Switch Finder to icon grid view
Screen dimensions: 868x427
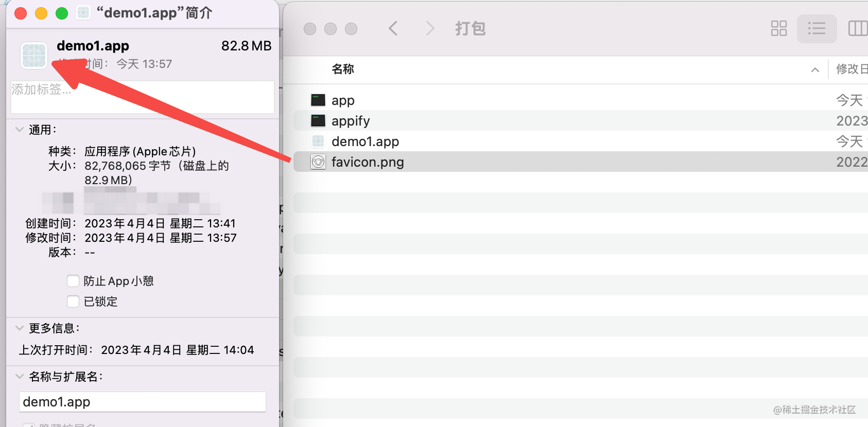(778, 28)
